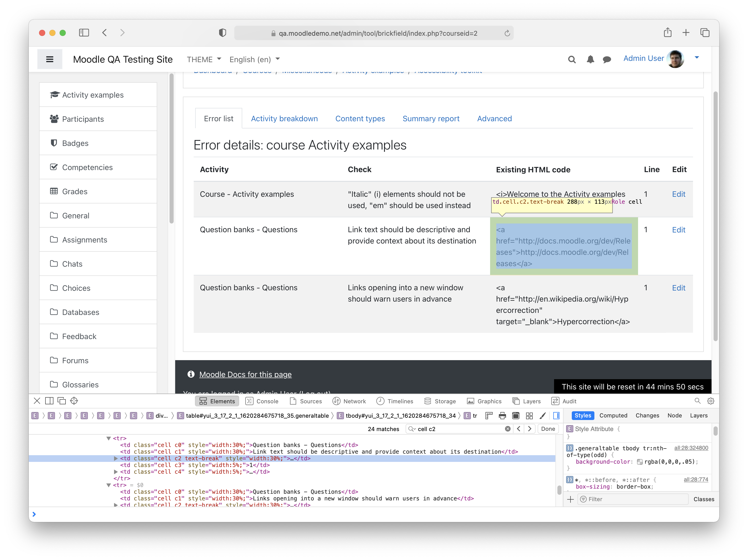Viewport: 748px width, 560px height.
Task: Toggle the Classes editor
Action: point(704,499)
